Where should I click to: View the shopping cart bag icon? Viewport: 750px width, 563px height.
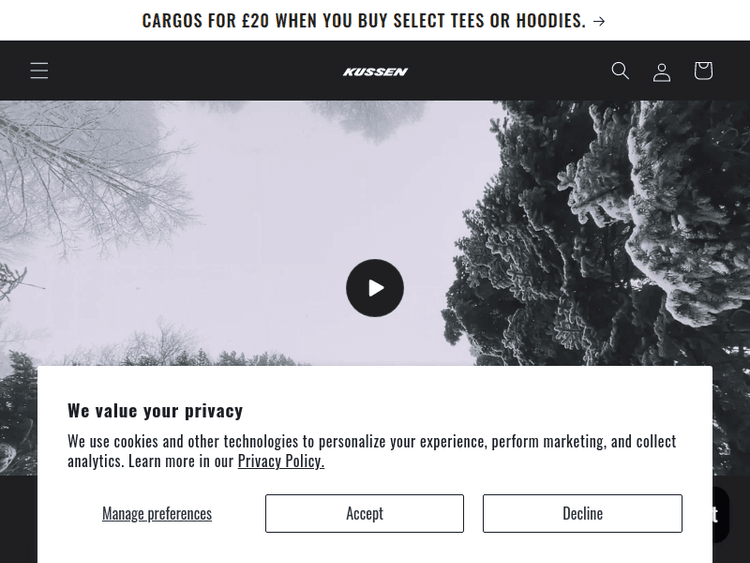pos(703,71)
